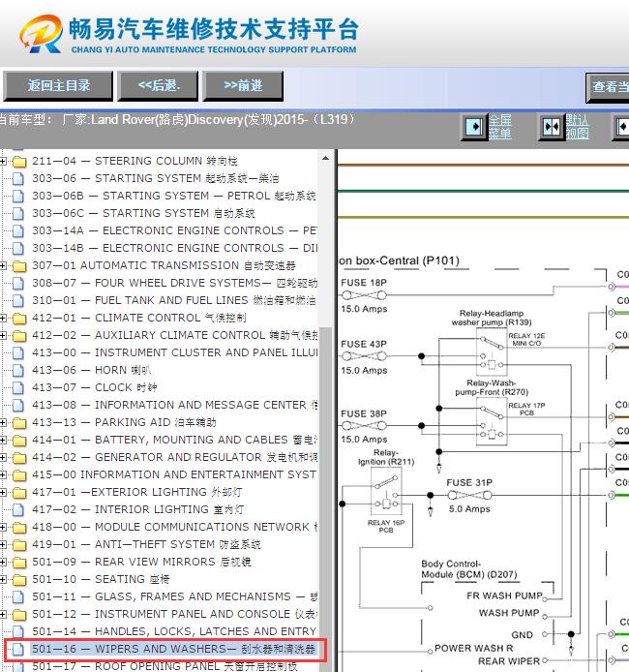This screenshot has width=629, height=672.
Task: Expand the 417-01 Exterior Lighting folder
Action: click(x=3, y=493)
